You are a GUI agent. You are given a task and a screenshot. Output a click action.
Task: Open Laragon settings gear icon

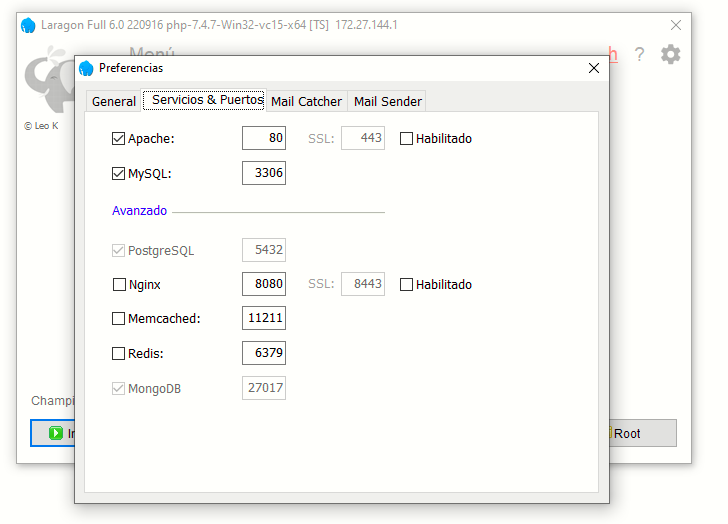670,55
